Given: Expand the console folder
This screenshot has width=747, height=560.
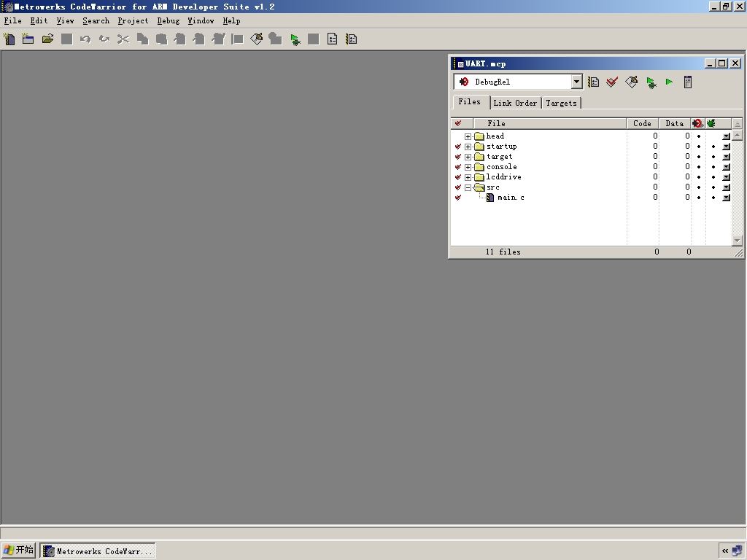Looking at the screenshot, I should (x=468, y=167).
